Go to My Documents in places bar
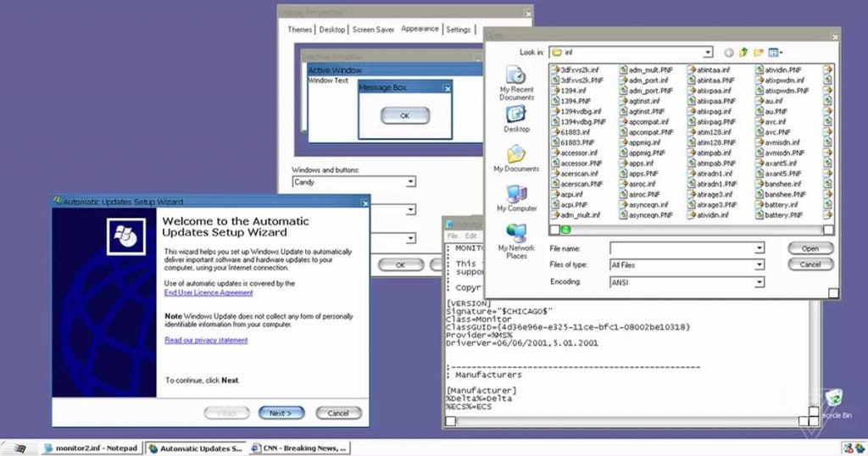 click(x=516, y=158)
